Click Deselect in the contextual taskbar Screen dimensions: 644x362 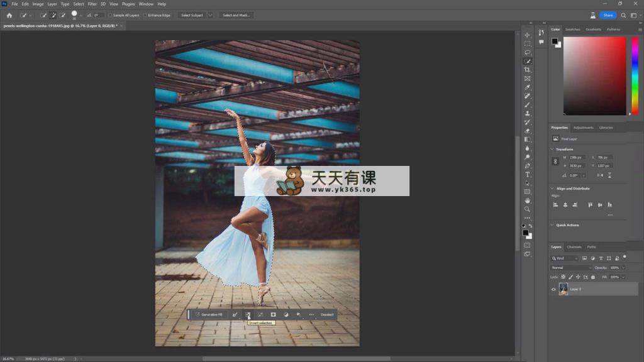pyautogui.click(x=327, y=314)
